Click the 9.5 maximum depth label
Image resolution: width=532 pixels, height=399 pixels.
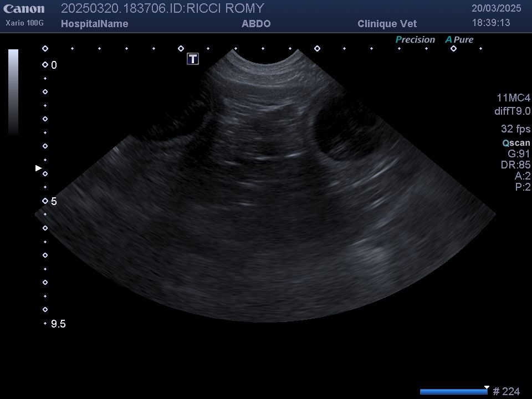click(x=58, y=324)
